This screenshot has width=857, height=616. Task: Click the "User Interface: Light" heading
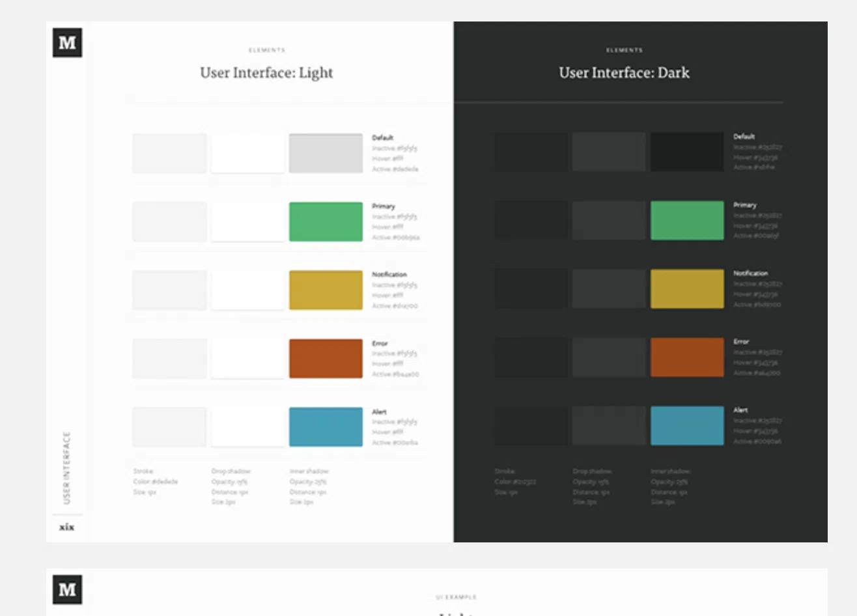(x=266, y=73)
